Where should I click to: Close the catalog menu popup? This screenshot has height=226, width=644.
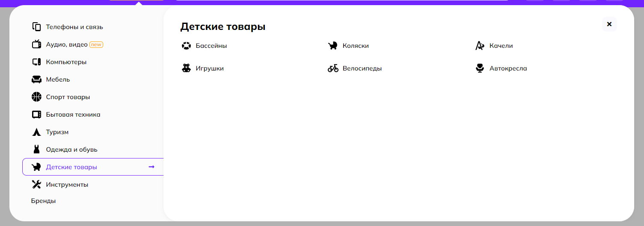pyautogui.click(x=609, y=24)
